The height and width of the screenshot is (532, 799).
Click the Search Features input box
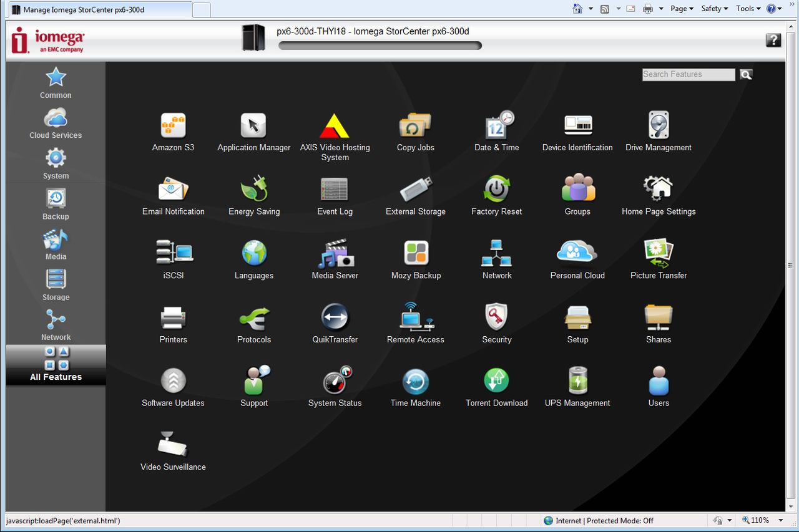click(x=689, y=74)
